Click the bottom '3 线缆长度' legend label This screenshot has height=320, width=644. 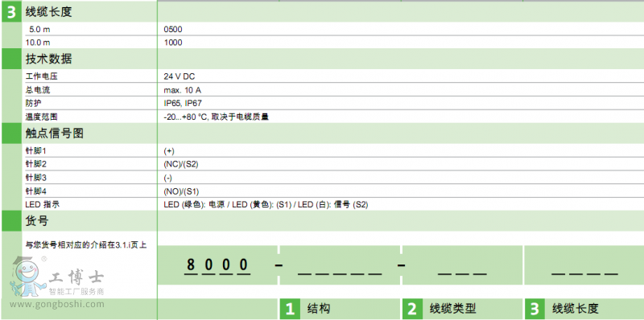coord(562,309)
